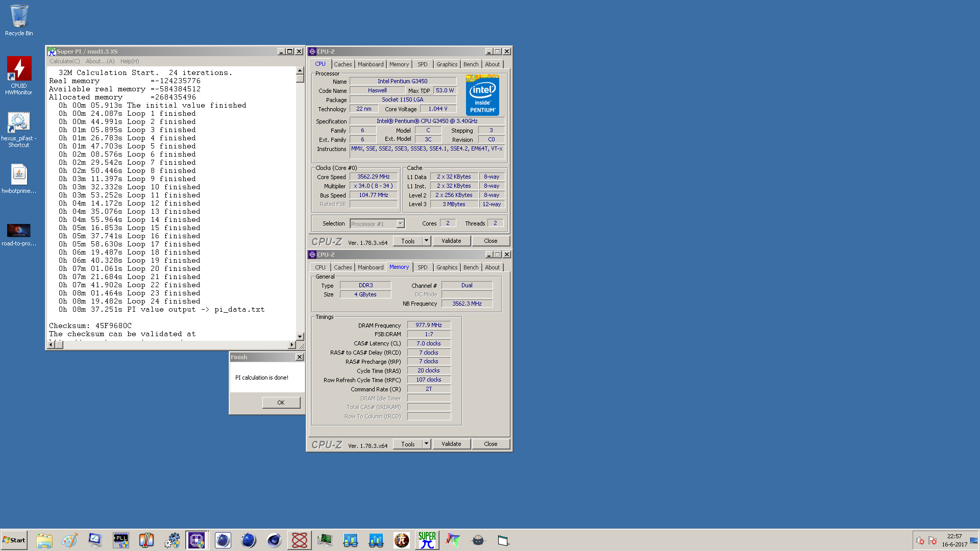980x551 pixels.
Task: Close the Finish dialog with X
Action: (x=300, y=357)
